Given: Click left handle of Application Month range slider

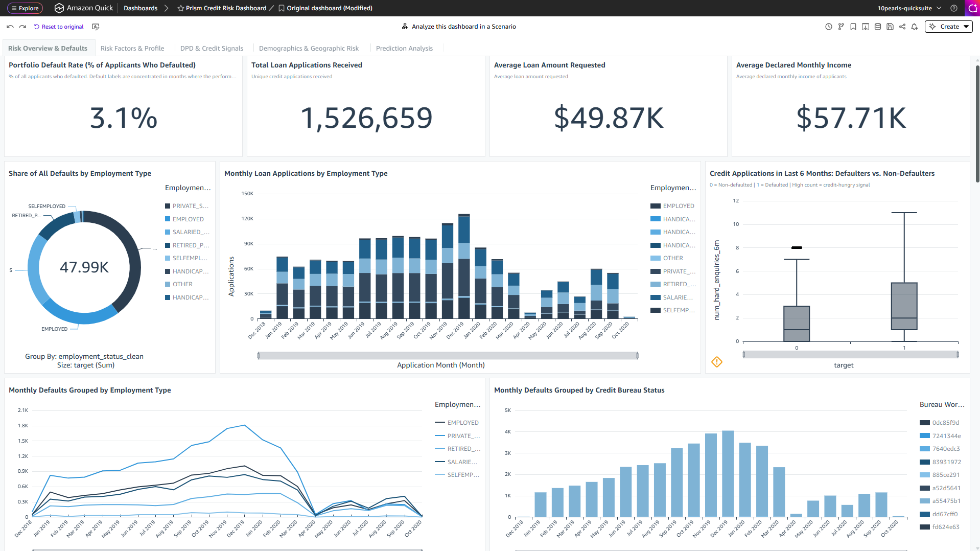Looking at the screenshot, I should click(x=259, y=355).
